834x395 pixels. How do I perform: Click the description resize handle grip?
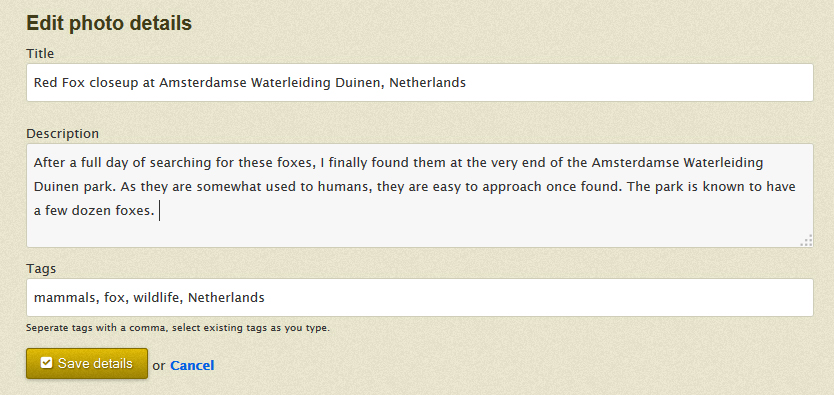coord(806,241)
